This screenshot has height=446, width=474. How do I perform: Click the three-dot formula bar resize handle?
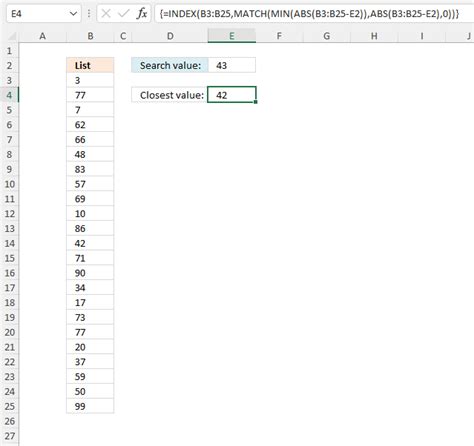[x=89, y=14]
